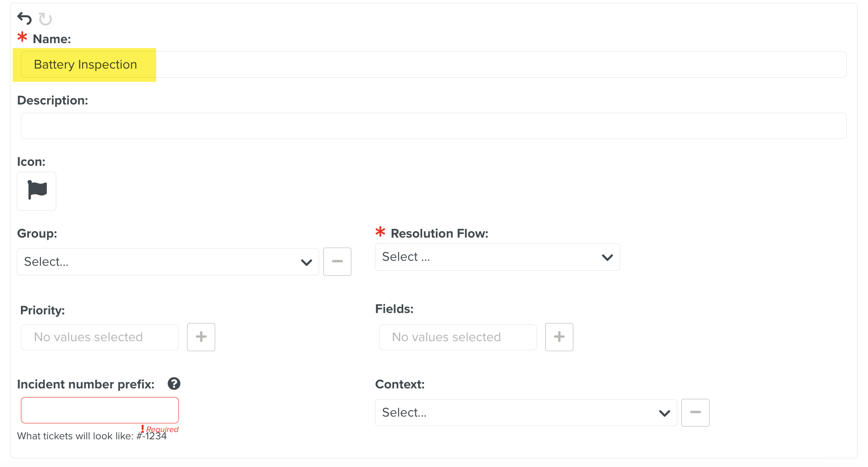Add a Priority value with plus button
The width and height of the screenshot is (868, 467).
pyautogui.click(x=201, y=337)
